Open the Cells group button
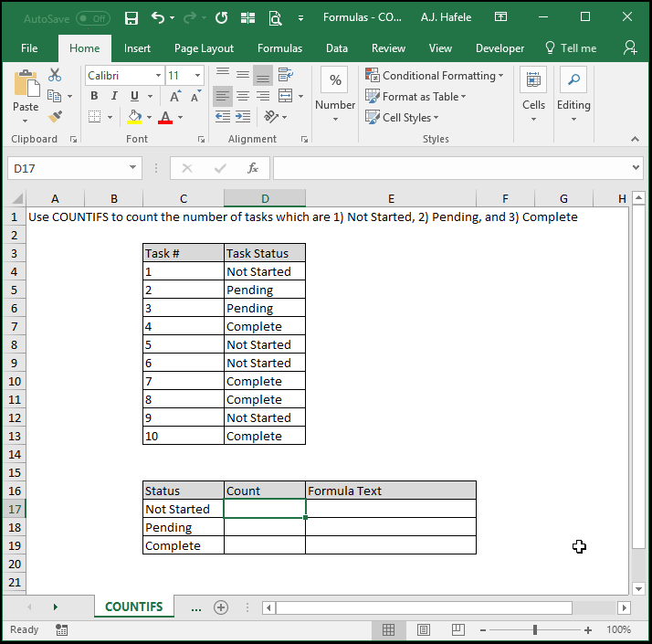652x644 pixels. (x=533, y=94)
